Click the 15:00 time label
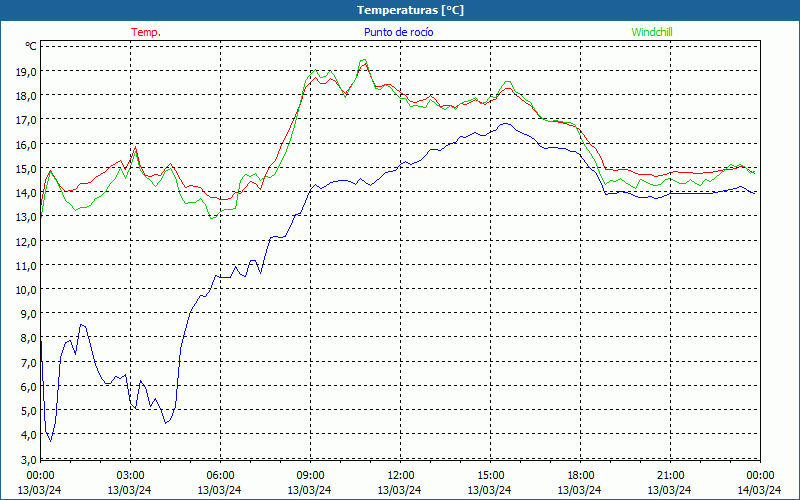 pyautogui.click(x=490, y=475)
